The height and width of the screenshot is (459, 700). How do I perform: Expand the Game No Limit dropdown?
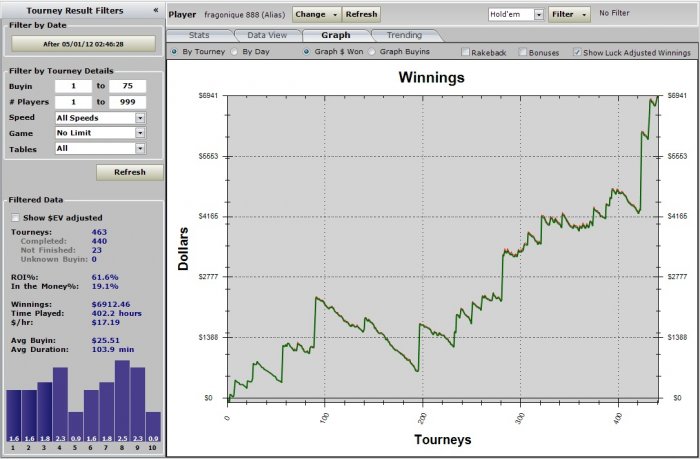pyautogui.click(x=140, y=133)
